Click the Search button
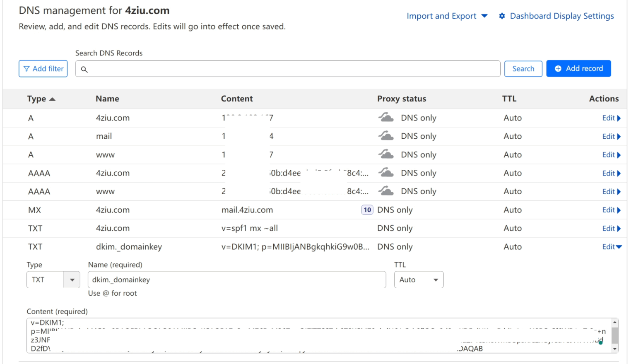 523,69
